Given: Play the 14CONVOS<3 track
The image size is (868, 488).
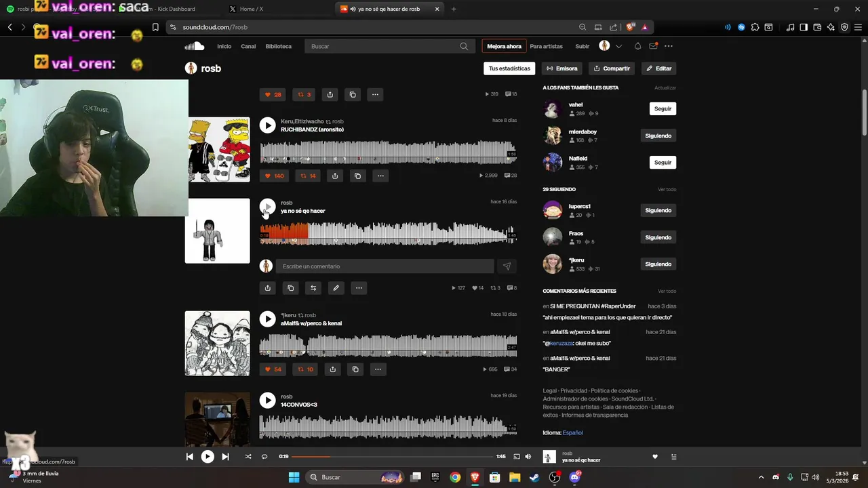Looking at the screenshot, I should point(268,401).
